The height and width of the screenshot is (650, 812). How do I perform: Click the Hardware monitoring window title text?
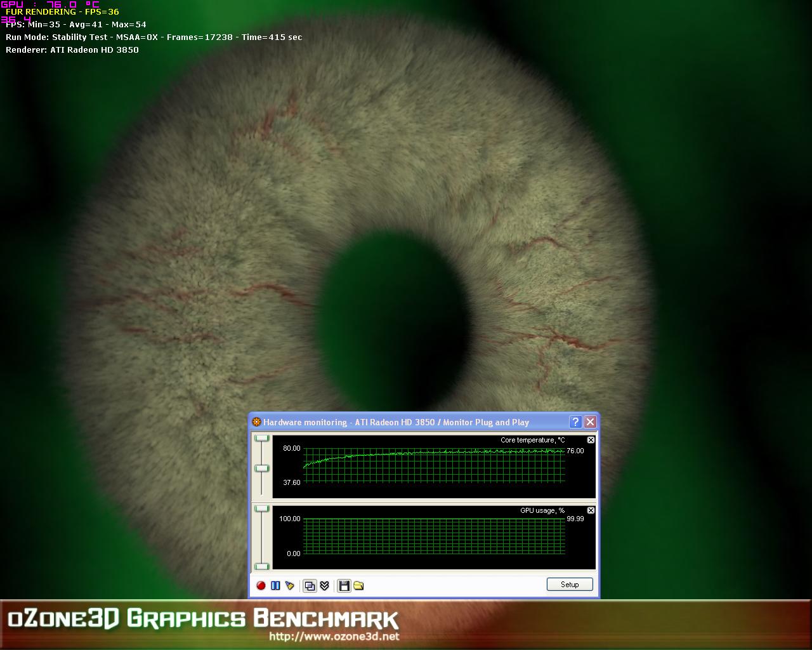(396, 422)
